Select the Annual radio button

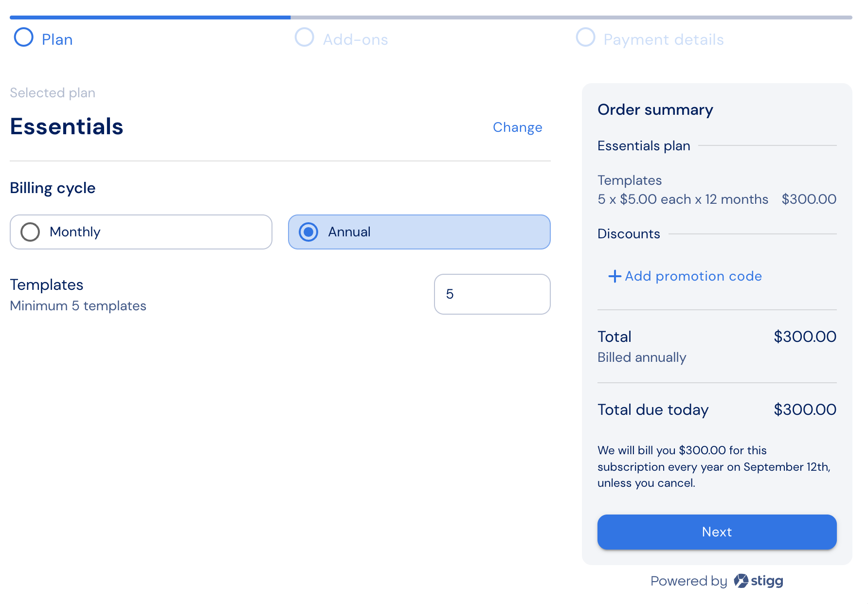click(308, 232)
